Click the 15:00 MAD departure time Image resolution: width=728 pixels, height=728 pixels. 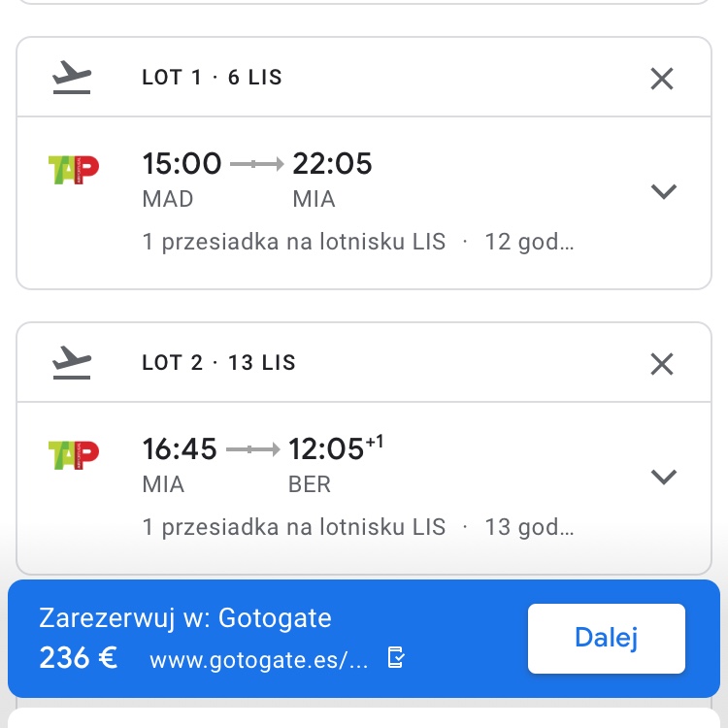182,163
